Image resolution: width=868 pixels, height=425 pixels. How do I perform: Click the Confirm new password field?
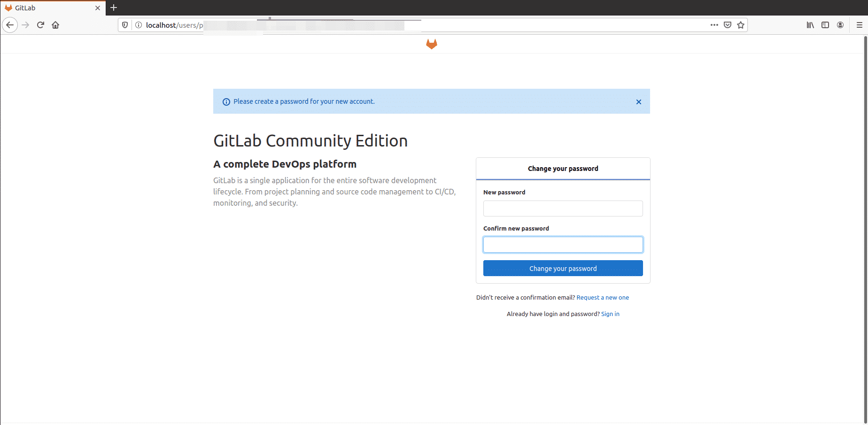coord(563,245)
